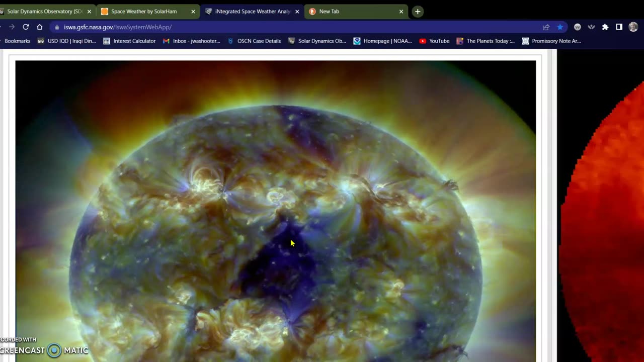644x362 pixels.
Task: Open the profile avatar menu
Action: [633, 27]
